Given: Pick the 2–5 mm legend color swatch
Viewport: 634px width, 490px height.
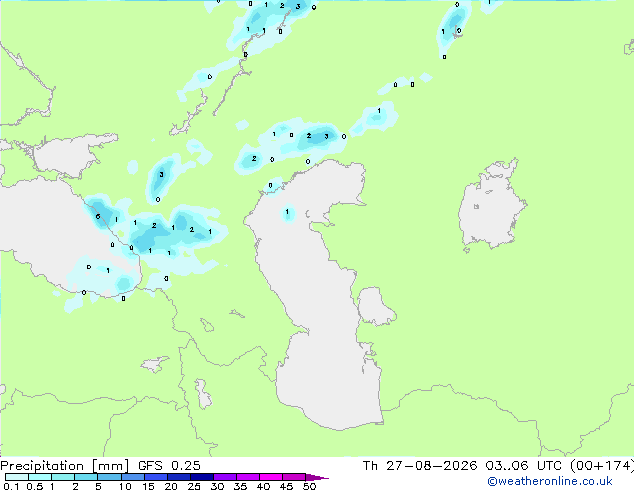Looking at the screenshot, I should point(86,477).
